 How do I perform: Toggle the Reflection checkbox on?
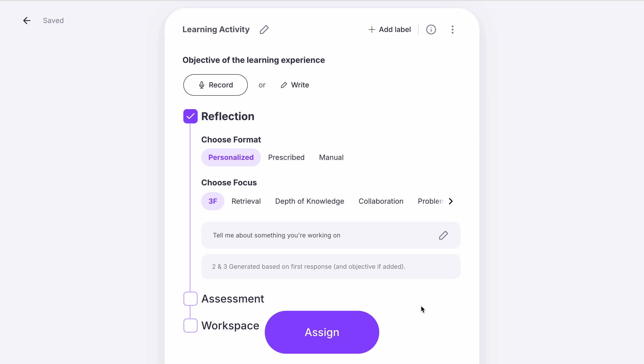pyautogui.click(x=190, y=116)
